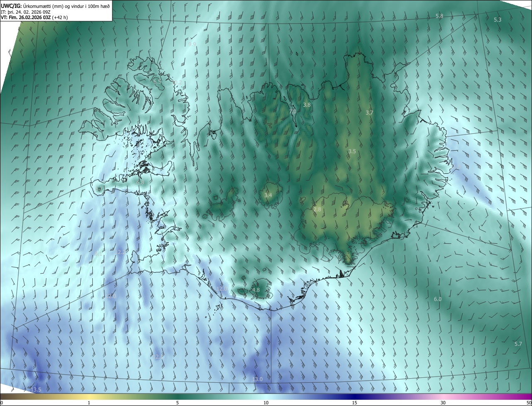The image size is (532, 406).
Task: Click the 6.5 value over the Westfjords
Action: point(158,82)
